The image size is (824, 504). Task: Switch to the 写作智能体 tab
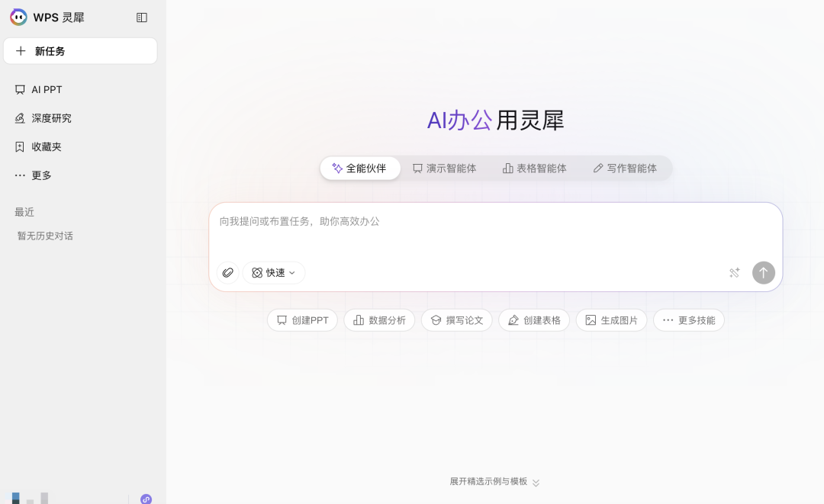point(626,168)
